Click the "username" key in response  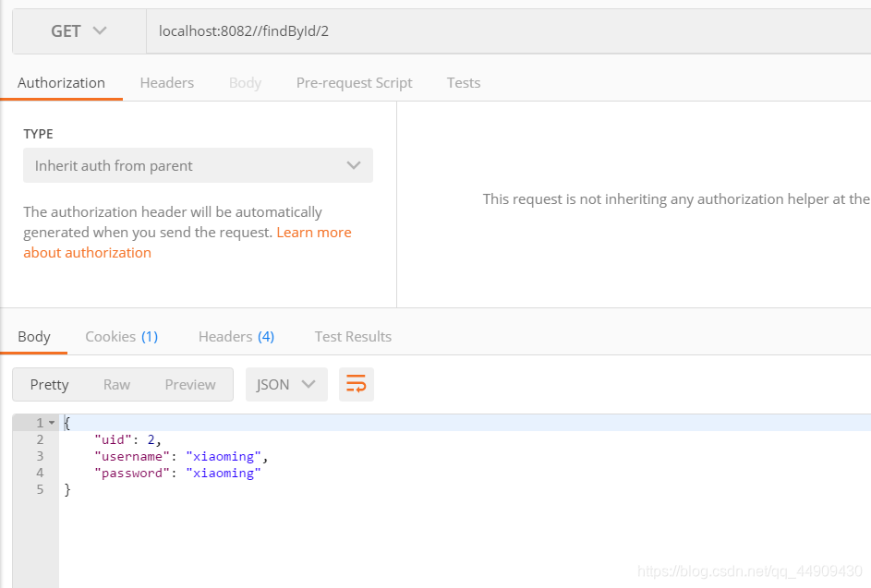coord(132,456)
